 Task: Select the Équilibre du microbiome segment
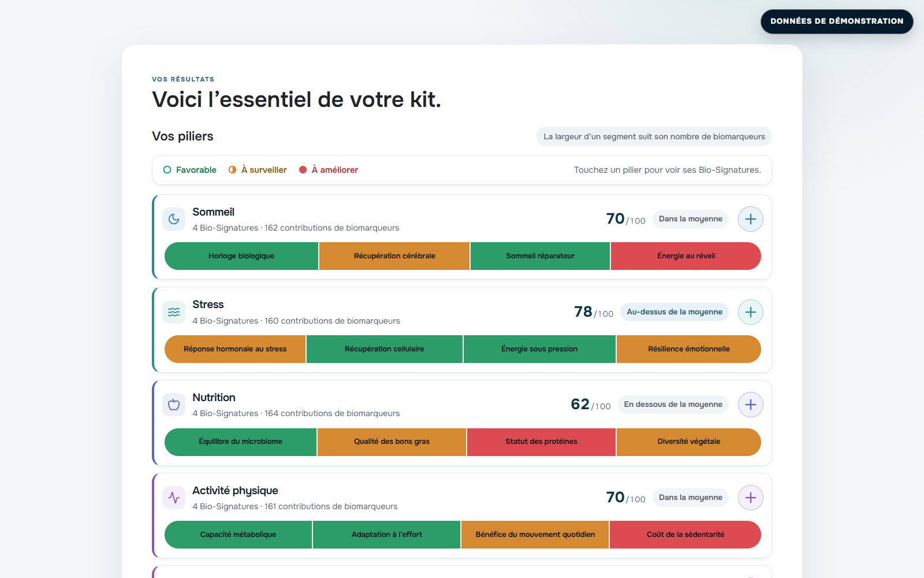click(x=241, y=442)
